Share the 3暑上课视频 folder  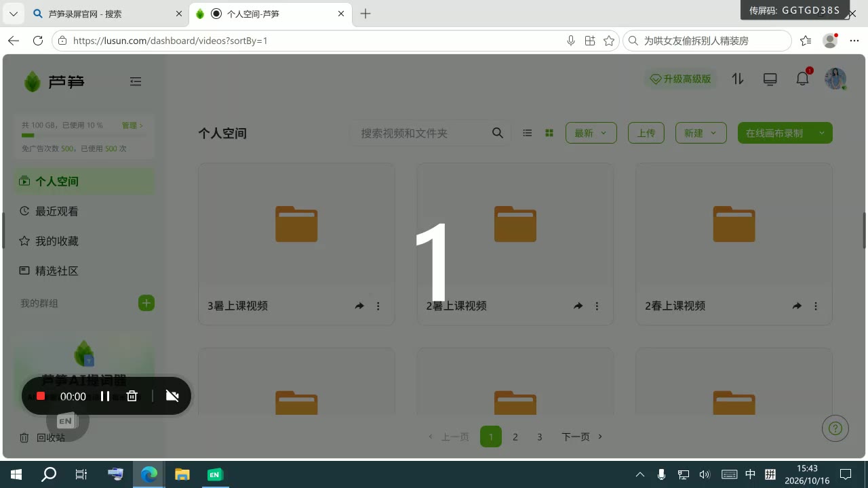coord(359,306)
